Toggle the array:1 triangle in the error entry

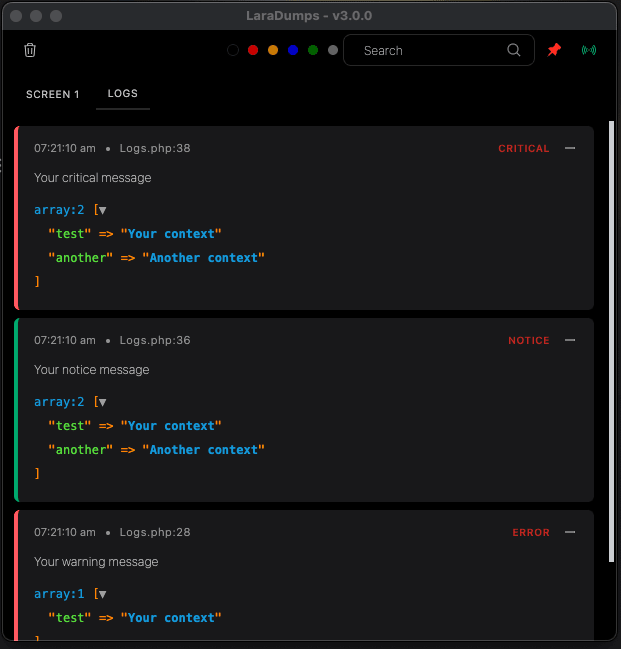pyautogui.click(x=102, y=594)
